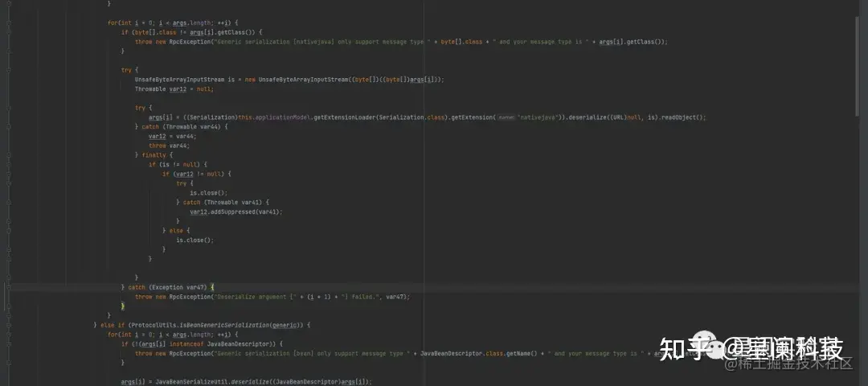
Task: Collapse the try block declaring UnsafeByteArrayInputStream
Action: click(8, 70)
